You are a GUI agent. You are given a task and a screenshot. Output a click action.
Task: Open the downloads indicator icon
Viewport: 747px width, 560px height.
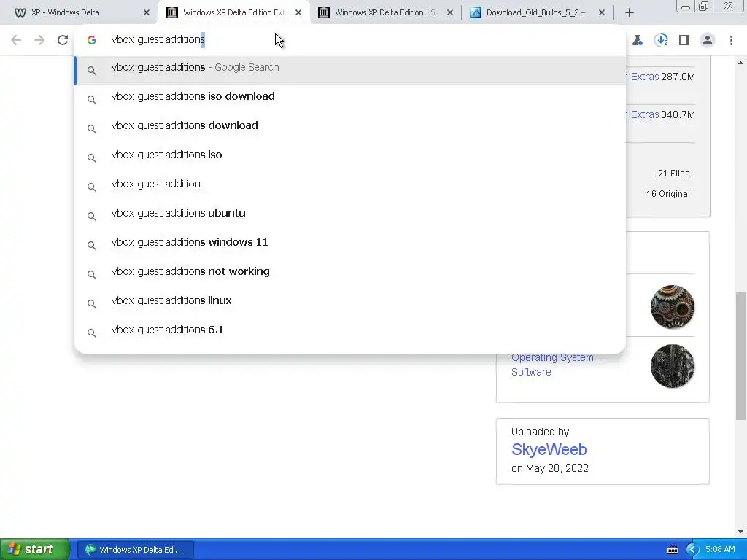[x=661, y=40]
